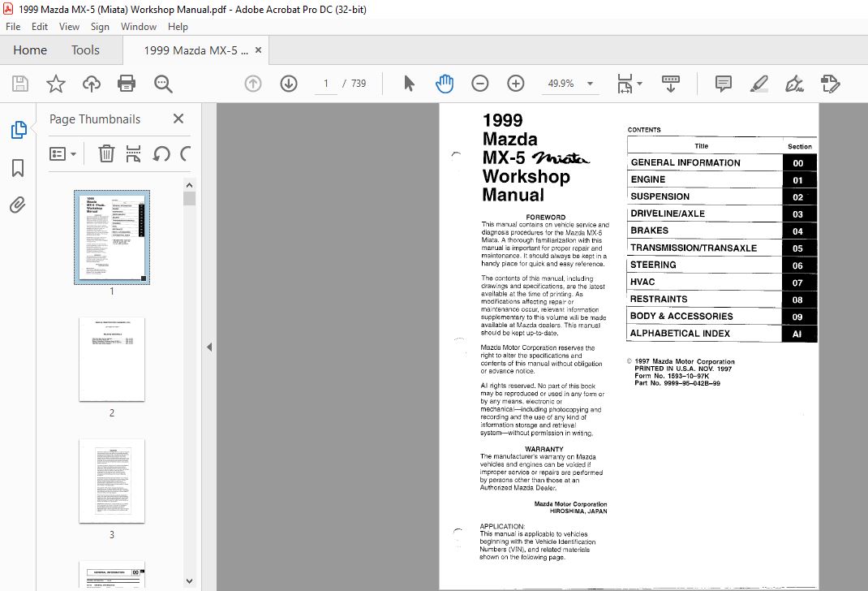Go to next page arrow

point(289,84)
